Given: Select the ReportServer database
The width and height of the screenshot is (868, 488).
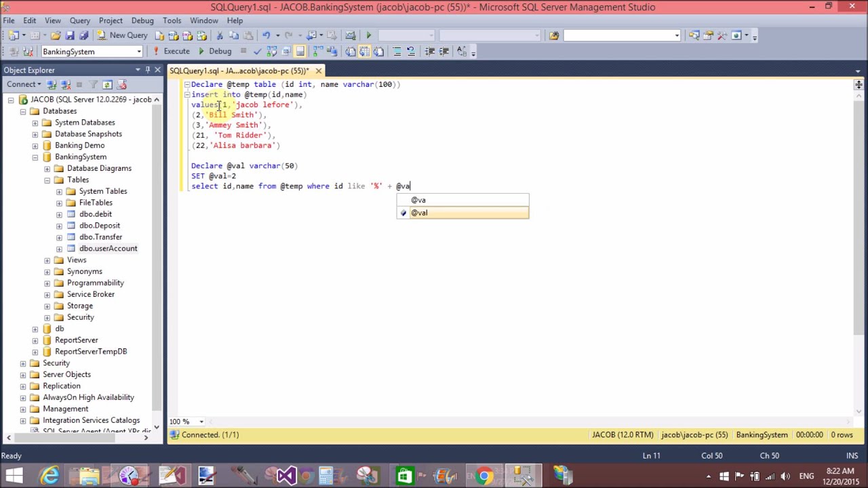Looking at the screenshot, I should pos(76,340).
